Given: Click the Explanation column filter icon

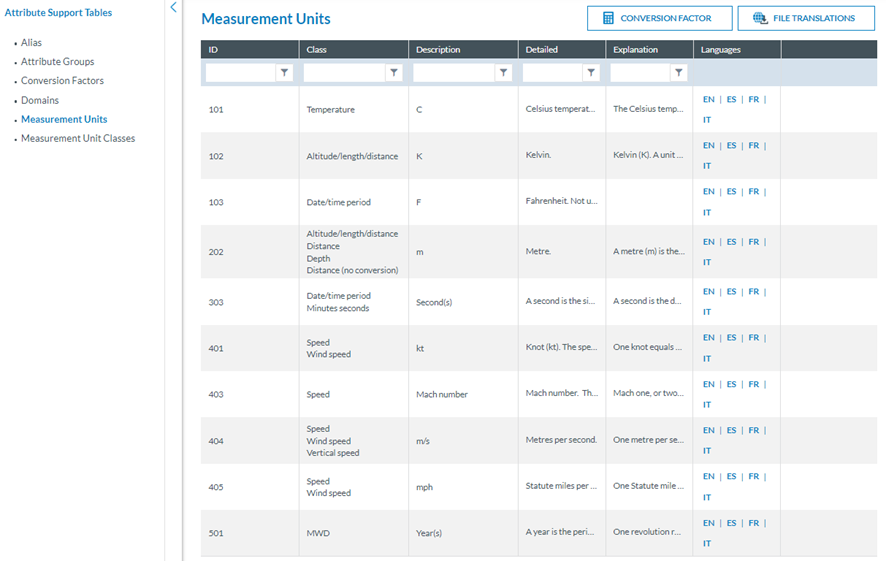Looking at the screenshot, I should point(679,73).
